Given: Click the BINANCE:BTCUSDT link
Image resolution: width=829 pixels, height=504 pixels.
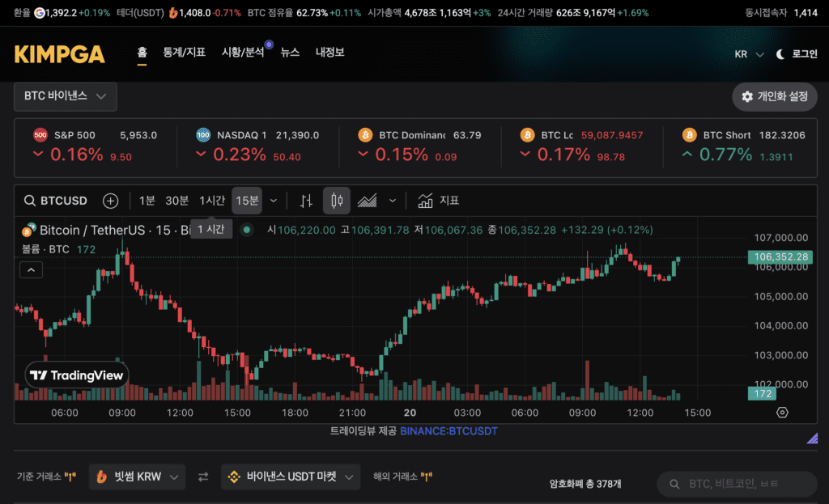Looking at the screenshot, I should 449,431.
